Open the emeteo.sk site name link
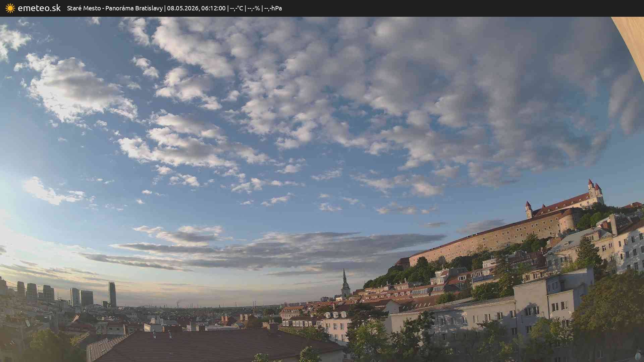 (39, 8)
